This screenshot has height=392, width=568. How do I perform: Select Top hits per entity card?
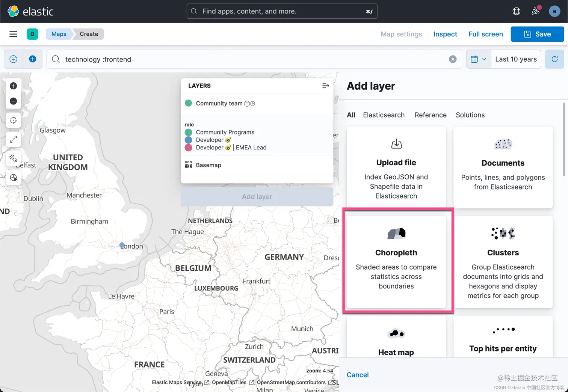(503, 336)
